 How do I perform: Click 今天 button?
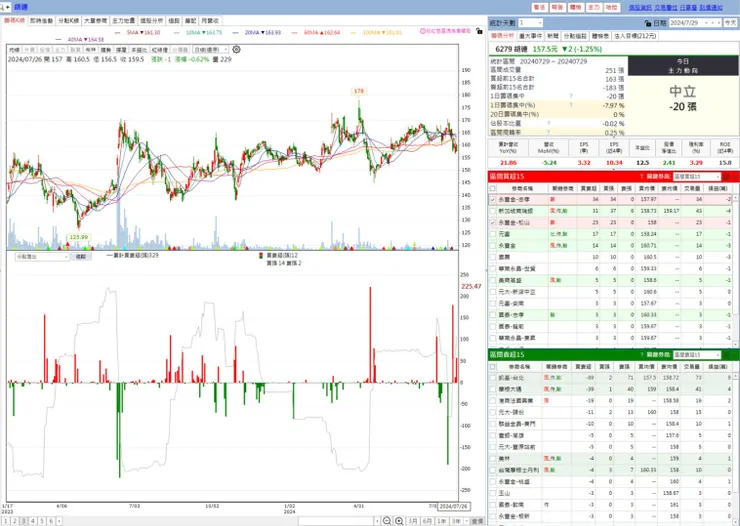(730, 23)
